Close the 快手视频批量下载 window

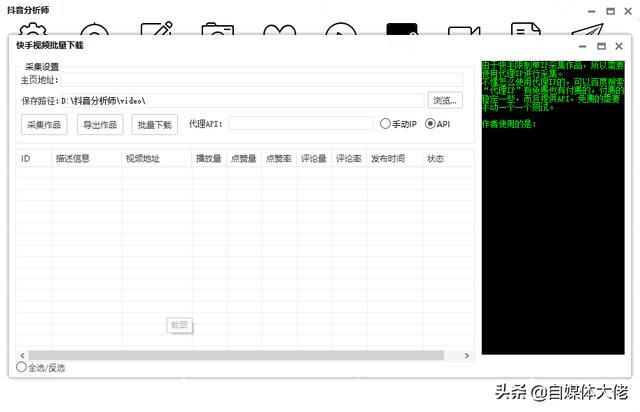(619, 46)
